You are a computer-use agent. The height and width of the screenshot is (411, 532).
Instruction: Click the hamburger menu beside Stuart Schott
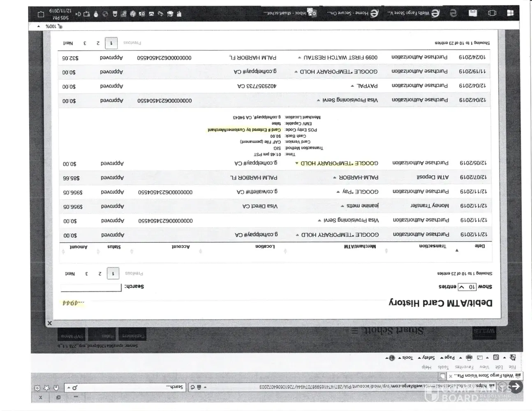[x=355, y=330]
